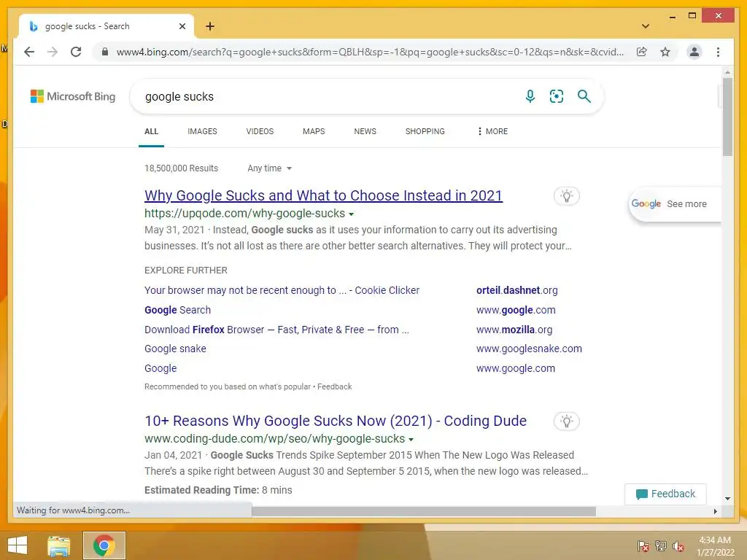Switch to the IMAGES tab
This screenshot has width=747, height=560.
[x=202, y=131]
